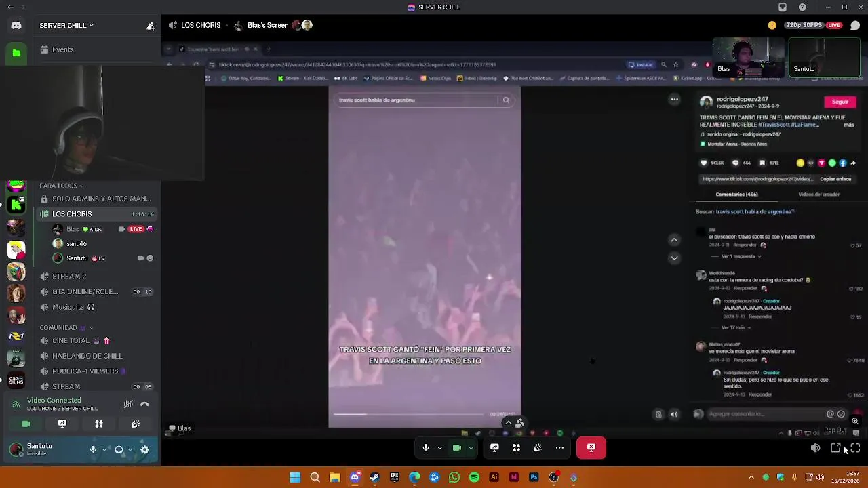This screenshot has height=488, width=868.
Task: Join Musiquita voice channel
Action: (x=97, y=308)
